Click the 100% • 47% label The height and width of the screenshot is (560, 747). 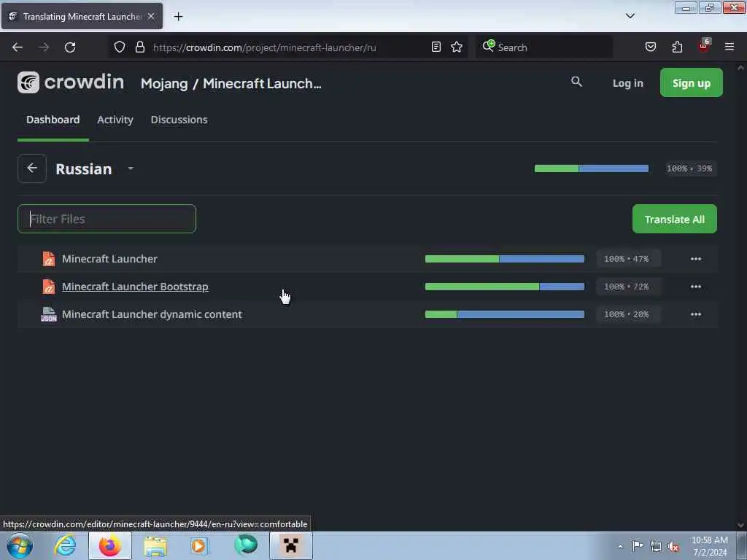click(627, 259)
